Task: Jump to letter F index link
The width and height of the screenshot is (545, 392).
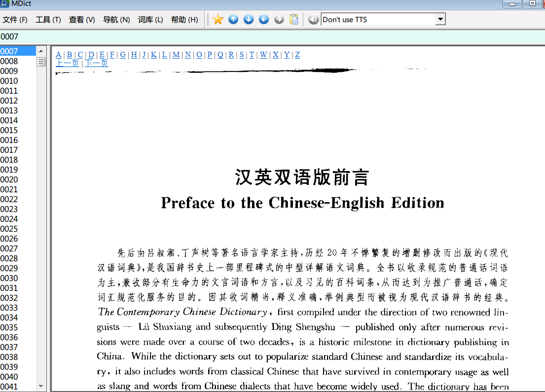Action: (112, 55)
